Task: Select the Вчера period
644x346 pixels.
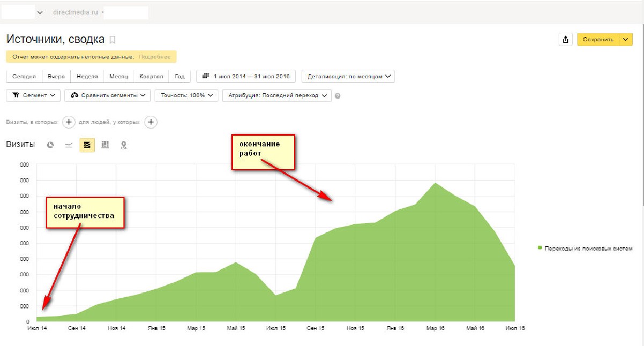Action: 56,76
